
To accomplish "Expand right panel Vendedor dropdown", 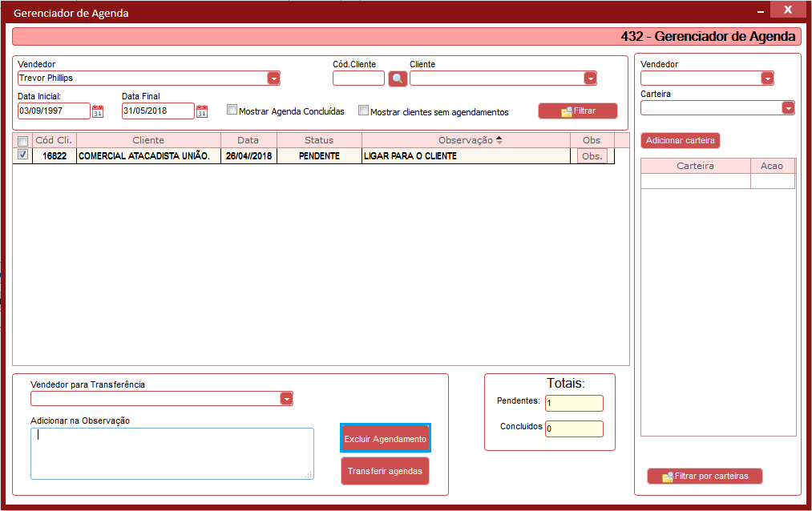I will 767,78.
